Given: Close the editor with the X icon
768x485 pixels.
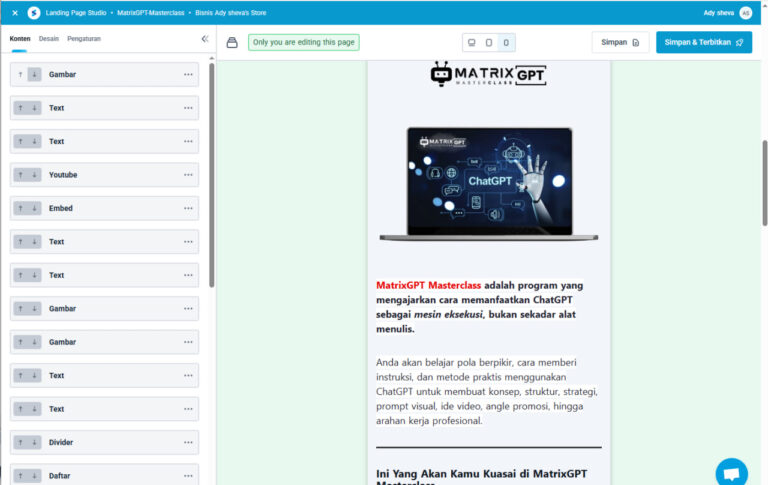Looking at the screenshot, I should [15, 13].
